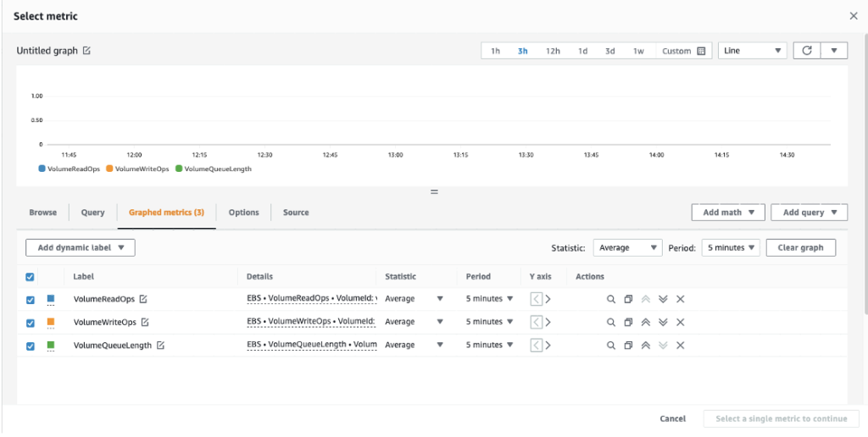The image size is (868, 437).
Task: Switch VolumeReadOps to the left Y axis
Action: point(536,299)
